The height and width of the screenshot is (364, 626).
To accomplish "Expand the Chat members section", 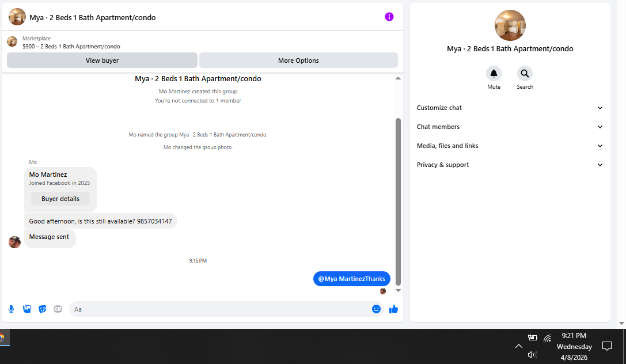I will click(x=510, y=127).
